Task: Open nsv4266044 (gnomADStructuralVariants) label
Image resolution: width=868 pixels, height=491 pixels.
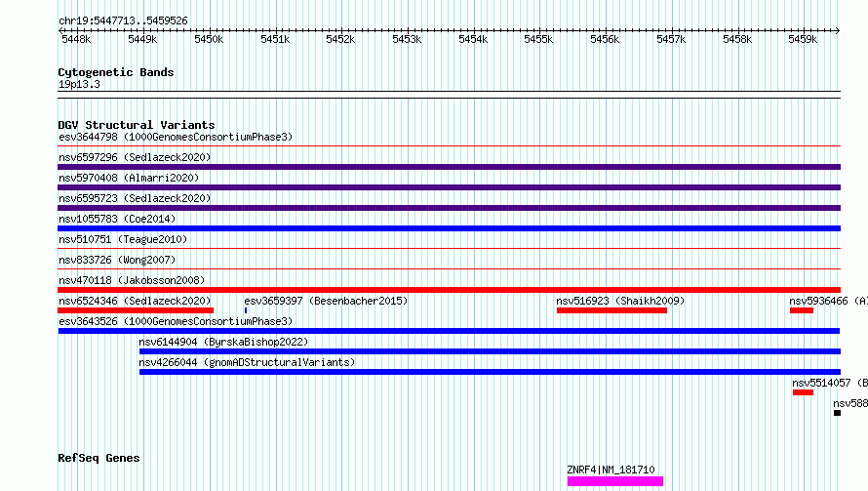Action: pyautogui.click(x=247, y=362)
